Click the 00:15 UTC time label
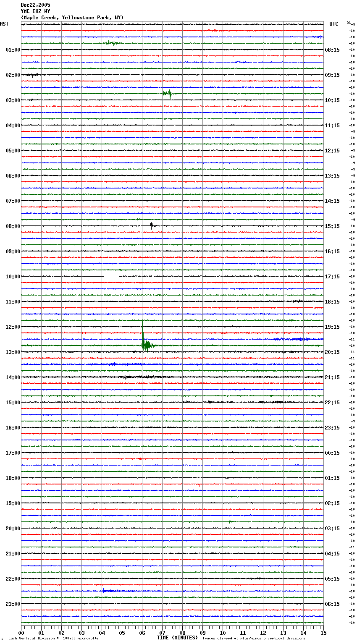This screenshot has height=644, width=357. click(332, 453)
